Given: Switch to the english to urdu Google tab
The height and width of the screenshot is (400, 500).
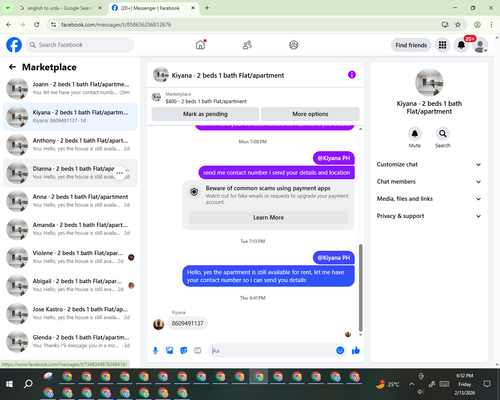Looking at the screenshot, I should point(60,8).
